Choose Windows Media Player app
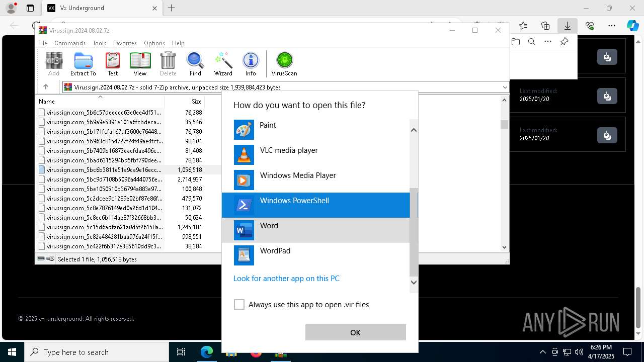 pos(316,180)
